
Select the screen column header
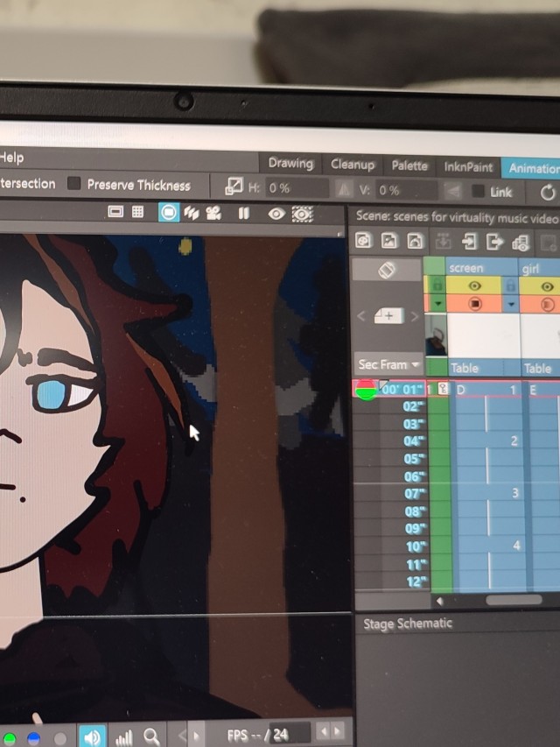pyautogui.click(x=481, y=268)
